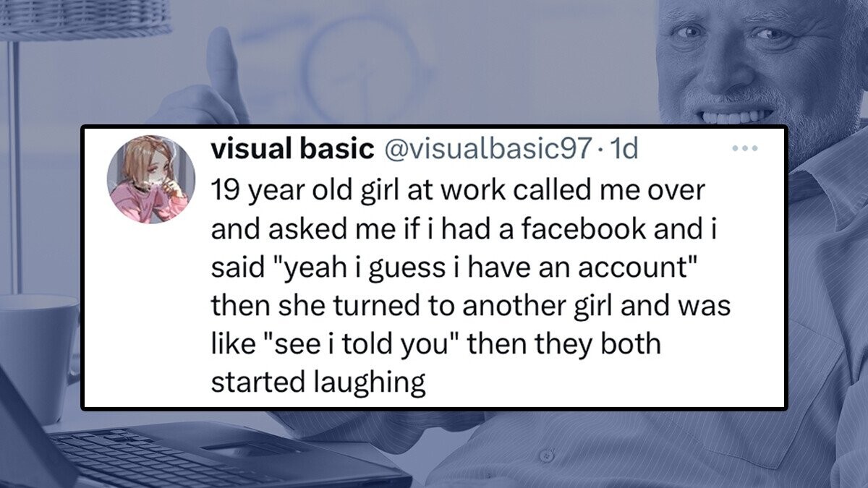
Task: Open the visual basic display name
Action: coord(292,149)
